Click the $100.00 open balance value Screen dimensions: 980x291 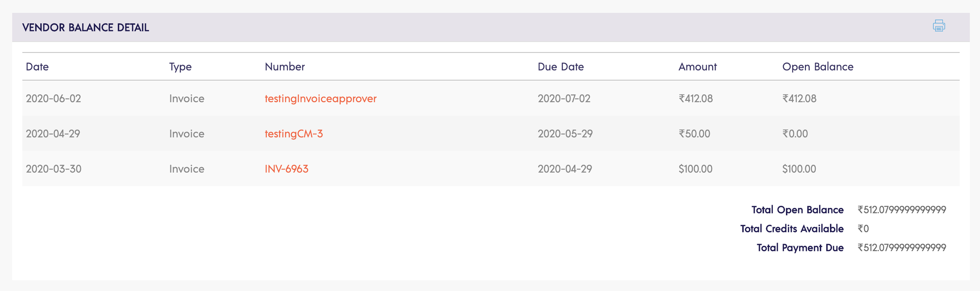coord(799,169)
